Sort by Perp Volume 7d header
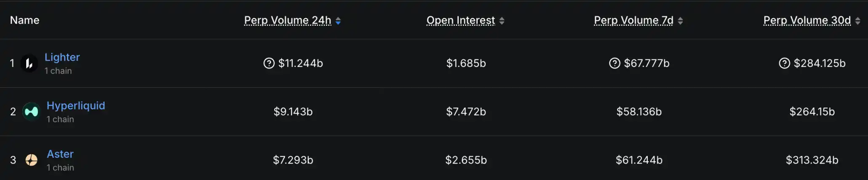The image size is (868, 180). coord(633,20)
